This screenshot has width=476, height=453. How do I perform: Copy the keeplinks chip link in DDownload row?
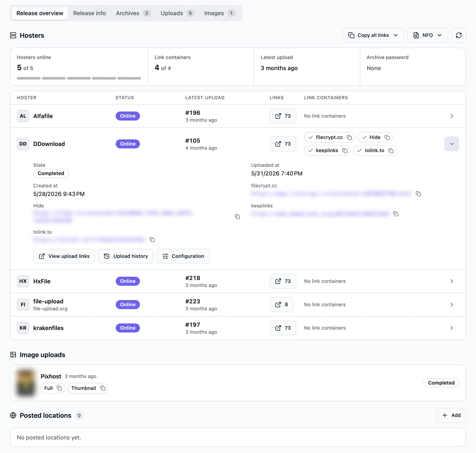click(345, 150)
